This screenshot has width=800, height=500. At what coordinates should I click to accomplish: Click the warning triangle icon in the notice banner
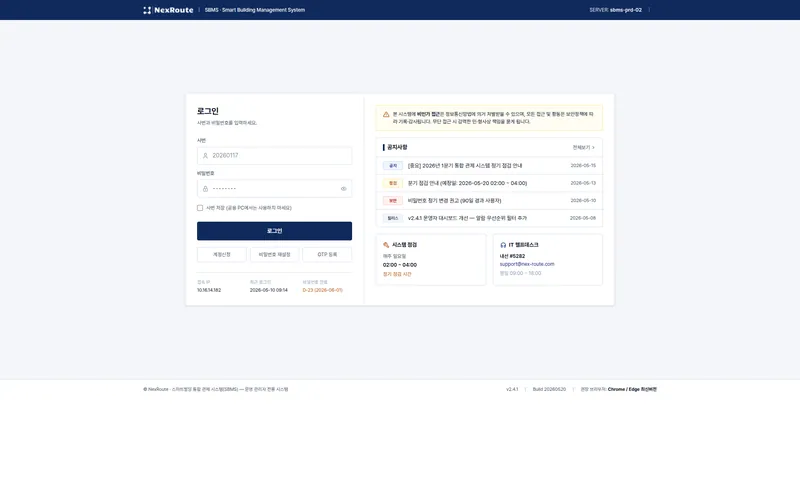pos(386,114)
